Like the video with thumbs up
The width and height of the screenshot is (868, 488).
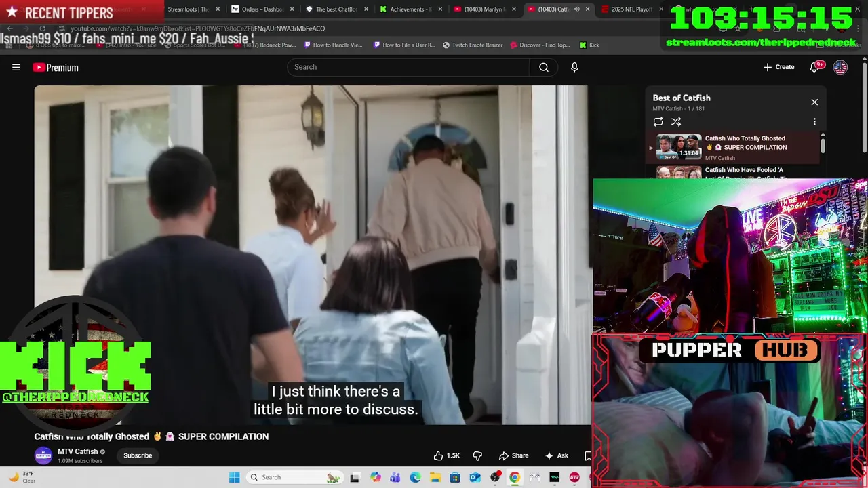[447, 455]
